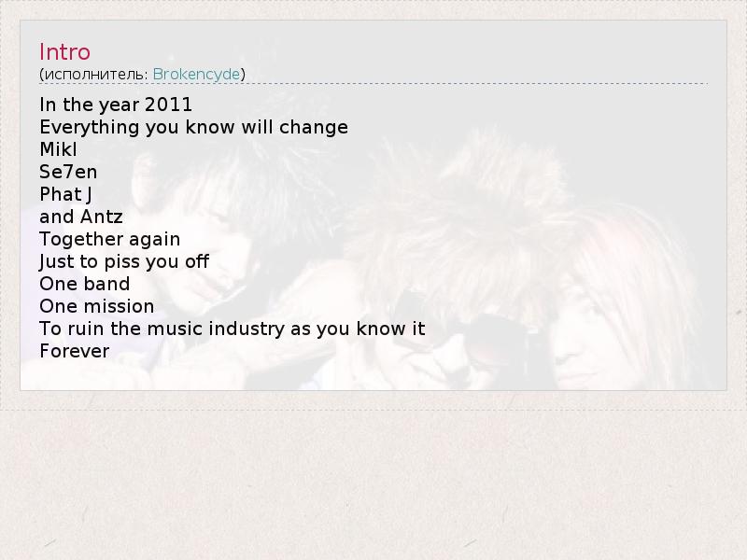Click the 'Together again' lyric line

[110, 239]
